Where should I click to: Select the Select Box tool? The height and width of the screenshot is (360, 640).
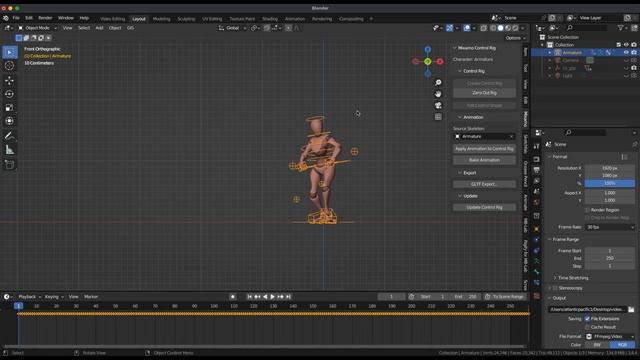pyautogui.click(x=10, y=52)
